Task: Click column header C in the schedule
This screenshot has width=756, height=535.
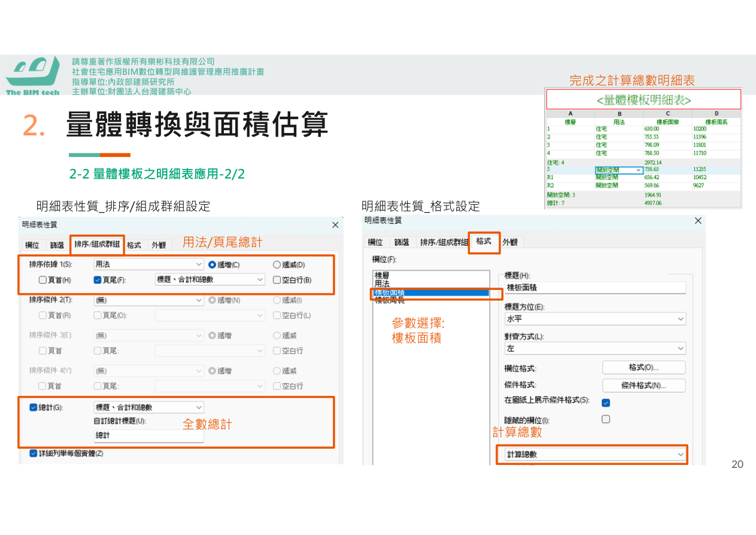Action: pyautogui.click(x=668, y=113)
